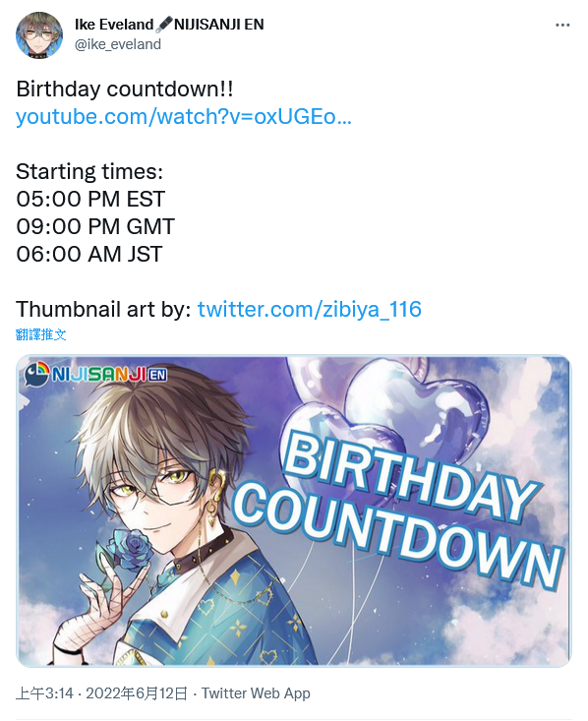Click the translate tweet link

pos(41,334)
